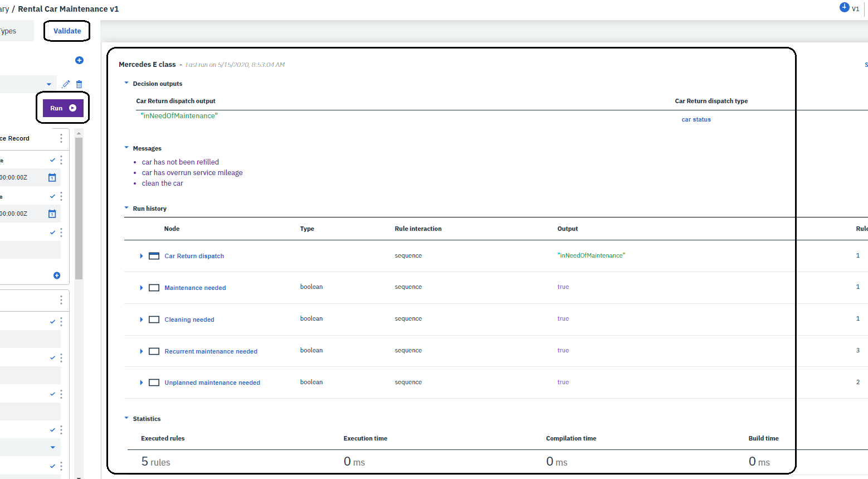Collapse the Messages section
Viewport: 868px width, 479px height.
pos(126,148)
